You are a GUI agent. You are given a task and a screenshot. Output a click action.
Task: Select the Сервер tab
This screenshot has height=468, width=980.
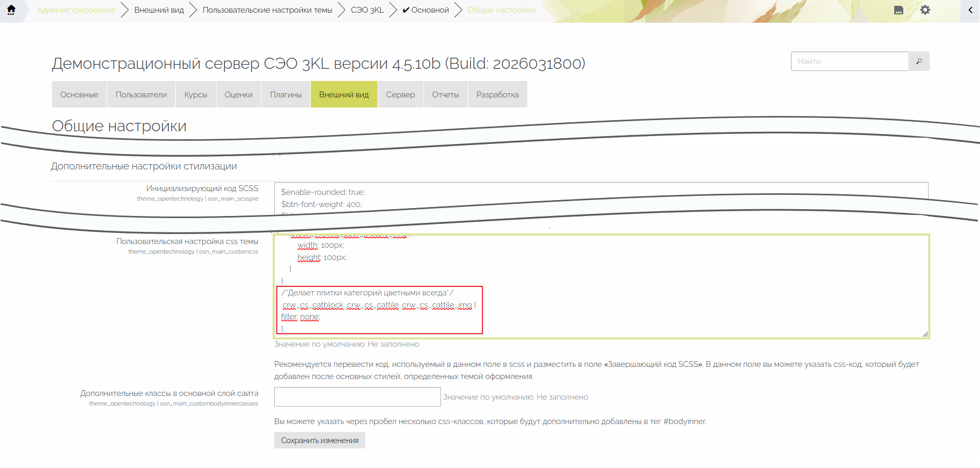click(400, 95)
